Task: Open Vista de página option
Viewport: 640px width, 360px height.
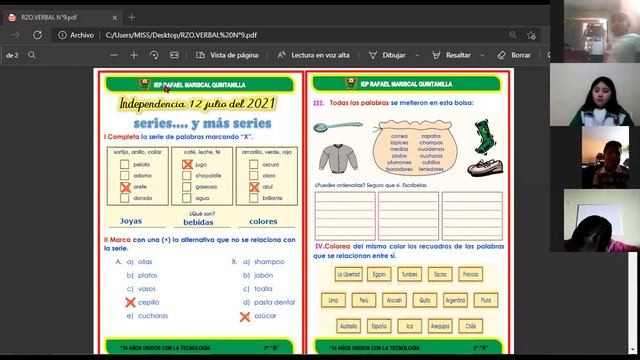Action: (x=227, y=55)
